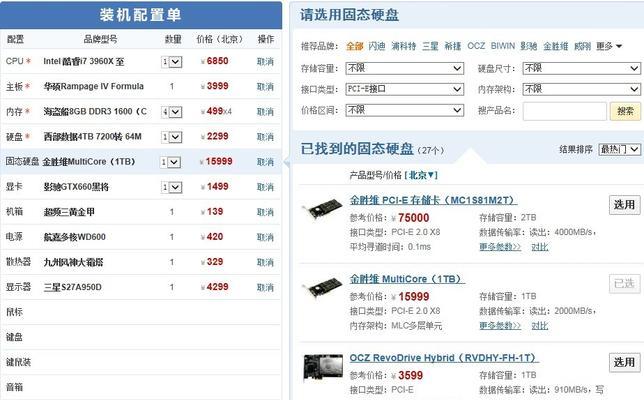
Task: Open the 接口类型 PCI-E接口 dropdown
Action: click(x=405, y=89)
